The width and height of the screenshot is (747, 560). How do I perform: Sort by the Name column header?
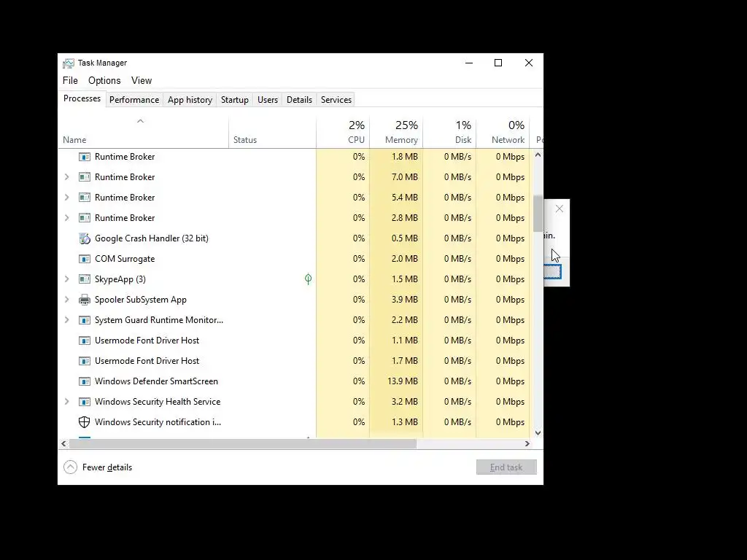(x=144, y=132)
